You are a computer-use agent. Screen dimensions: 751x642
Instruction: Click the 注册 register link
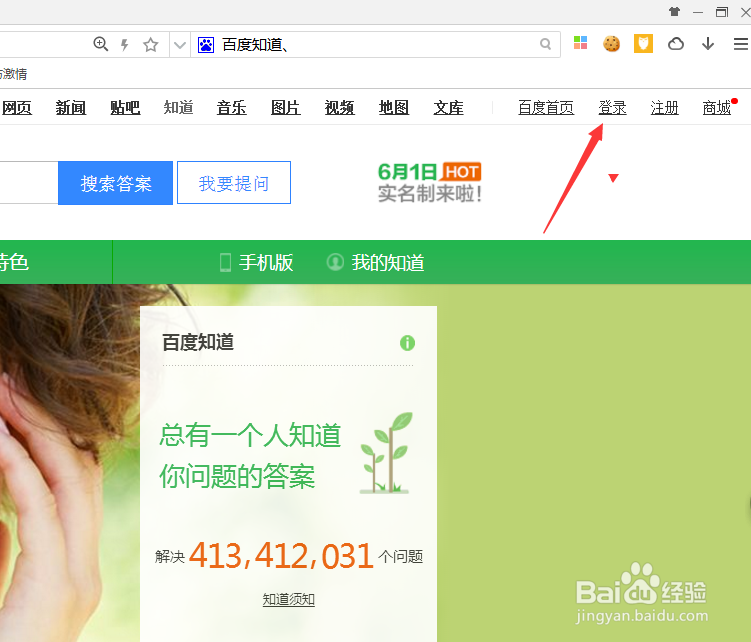point(665,107)
